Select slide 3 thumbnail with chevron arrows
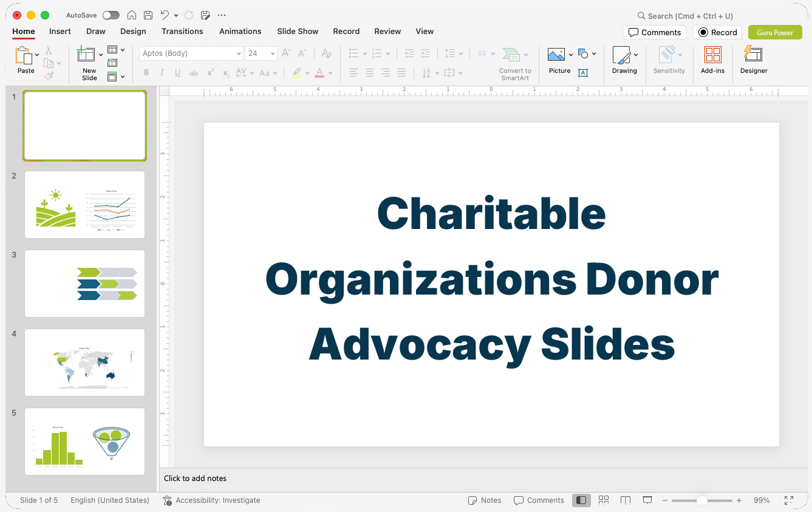 pos(84,284)
